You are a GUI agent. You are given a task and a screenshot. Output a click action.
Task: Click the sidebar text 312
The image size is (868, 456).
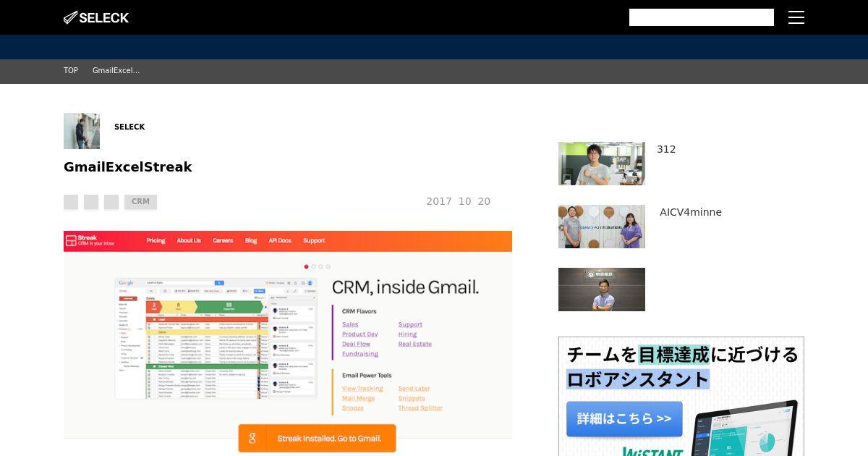[x=666, y=149]
